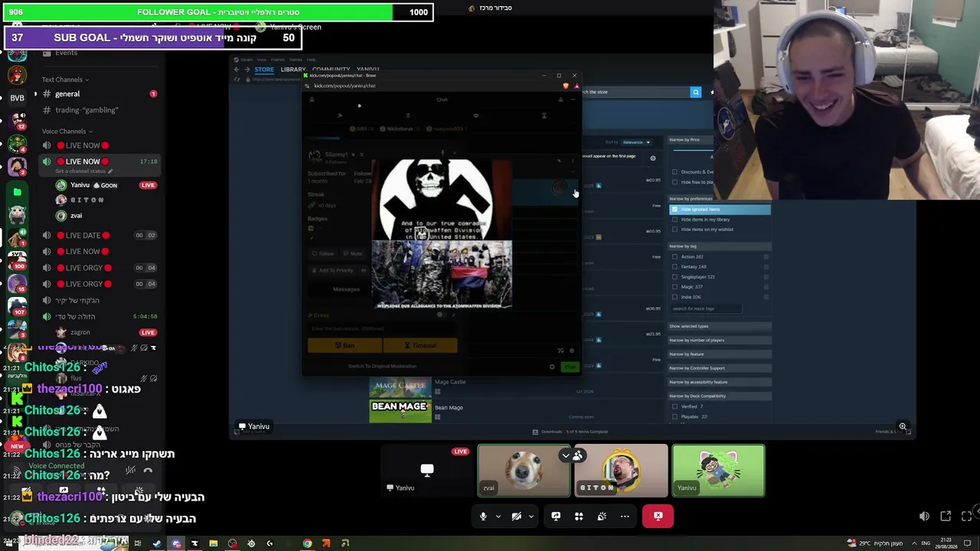Open the Sort by Relevance dropdown

[636, 142]
